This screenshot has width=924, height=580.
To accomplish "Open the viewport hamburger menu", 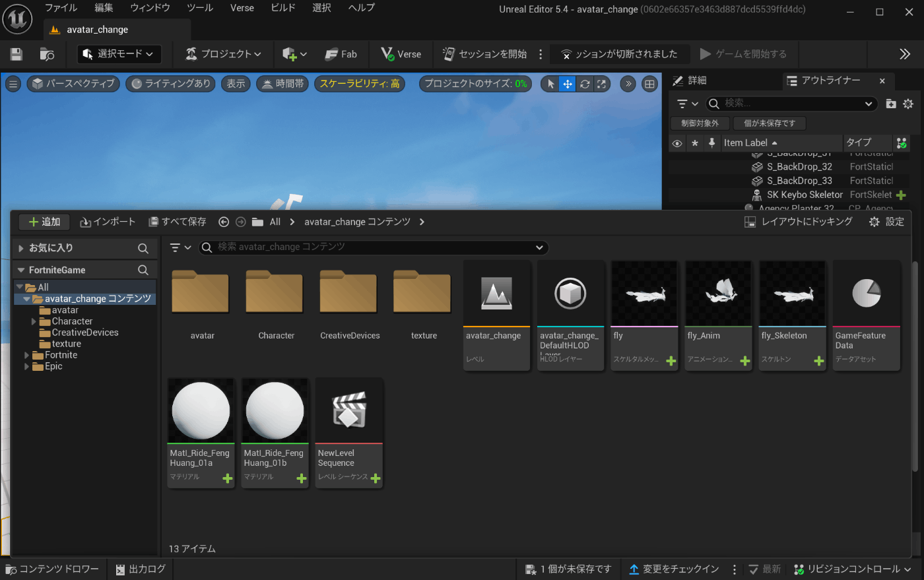I will coord(13,84).
